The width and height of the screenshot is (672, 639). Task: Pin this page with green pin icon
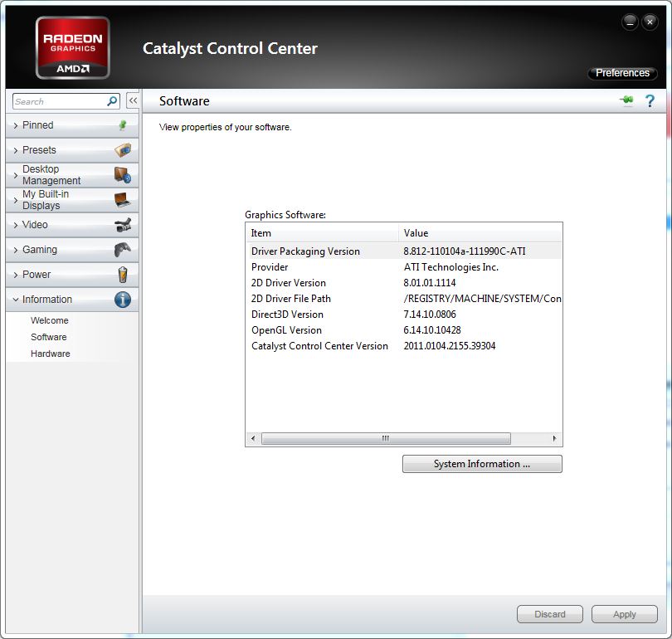coord(626,100)
